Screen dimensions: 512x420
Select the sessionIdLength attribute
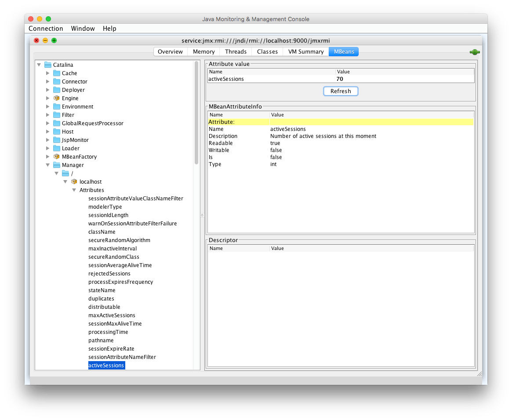108,215
